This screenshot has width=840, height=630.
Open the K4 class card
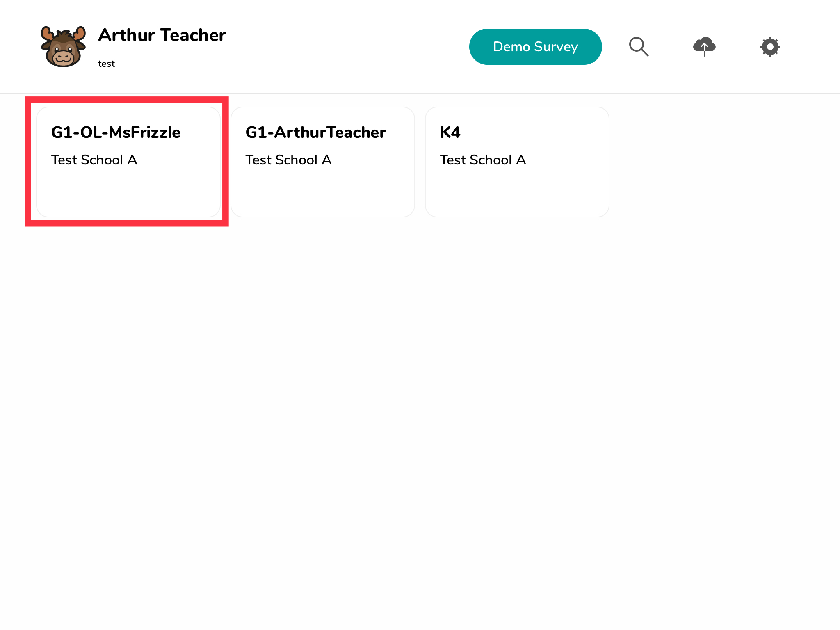(517, 162)
